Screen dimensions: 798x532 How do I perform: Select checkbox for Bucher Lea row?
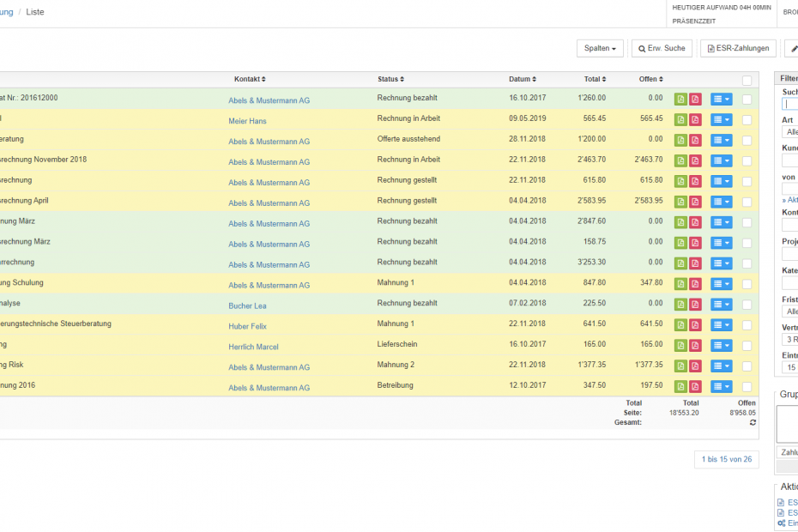click(x=747, y=305)
